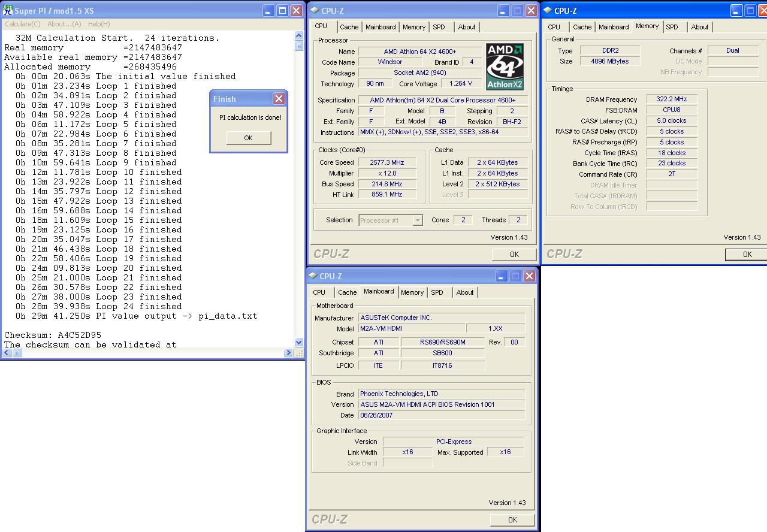
Task: Click left arrow of Super PI horizontal scrollbar
Action: click(x=5, y=353)
